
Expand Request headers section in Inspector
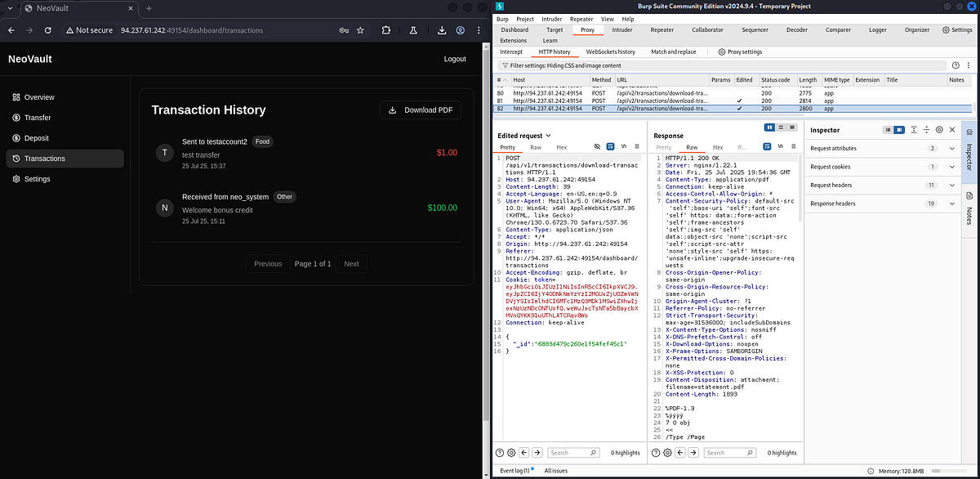(x=881, y=186)
